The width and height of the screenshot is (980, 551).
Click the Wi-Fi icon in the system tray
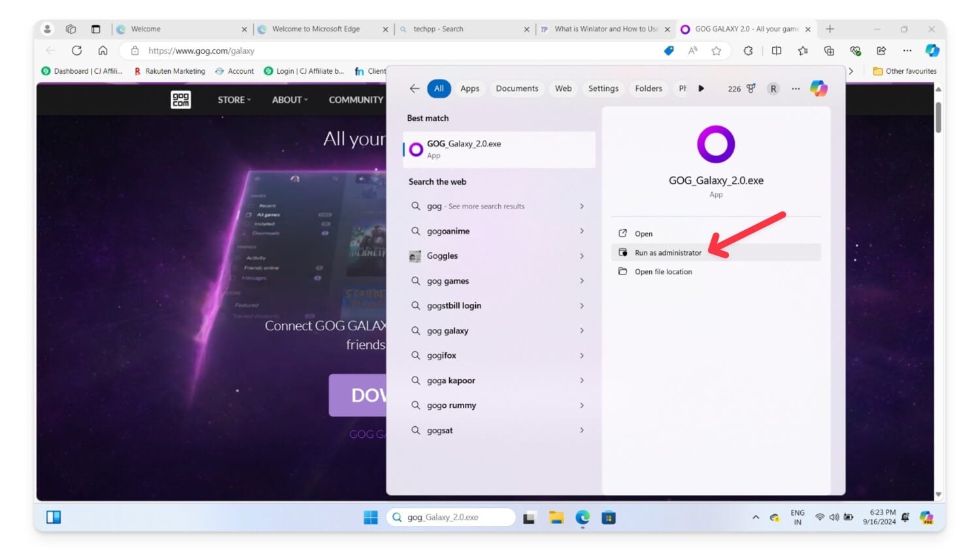coord(819,517)
